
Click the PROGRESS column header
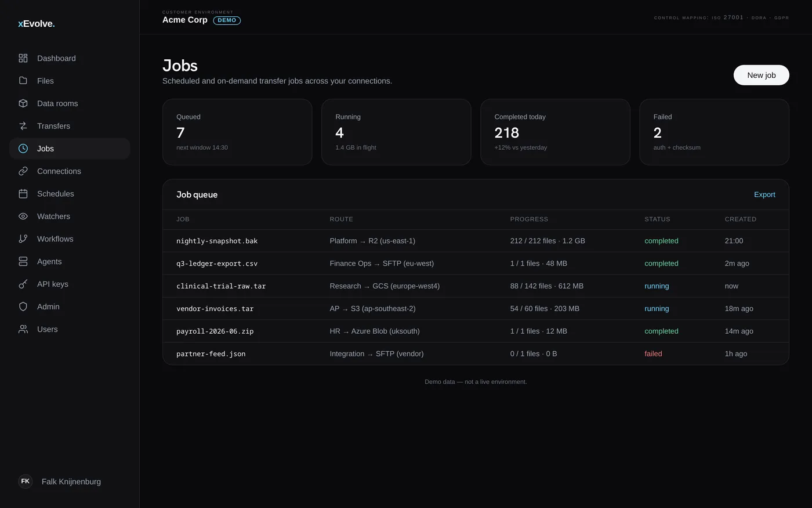(x=529, y=219)
